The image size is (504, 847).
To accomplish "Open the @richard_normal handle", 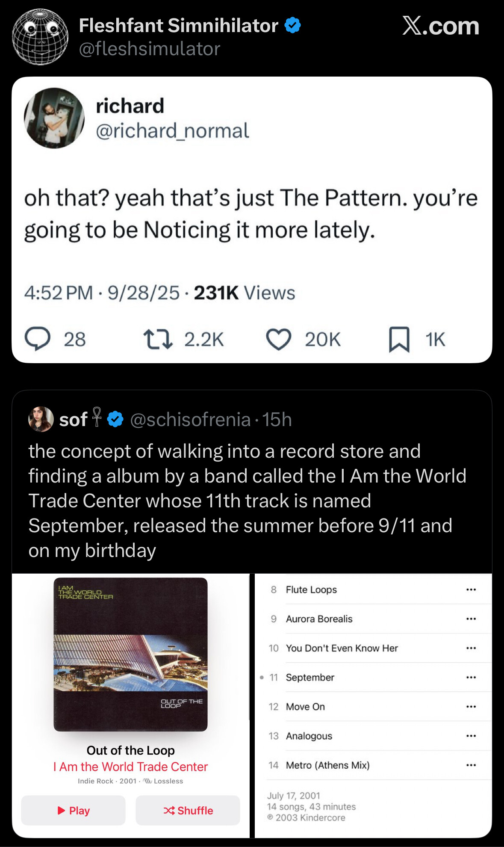I will (x=172, y=130).
